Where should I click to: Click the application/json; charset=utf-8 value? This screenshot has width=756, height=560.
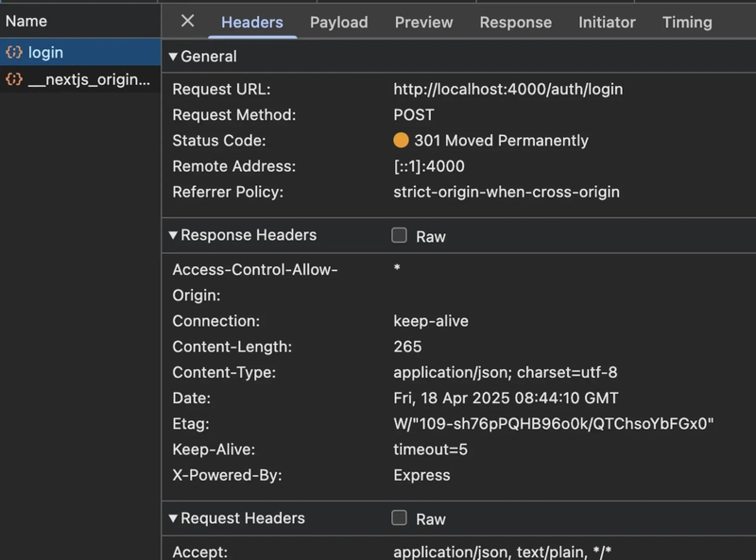pyautogui.click(x=506, y=372)
